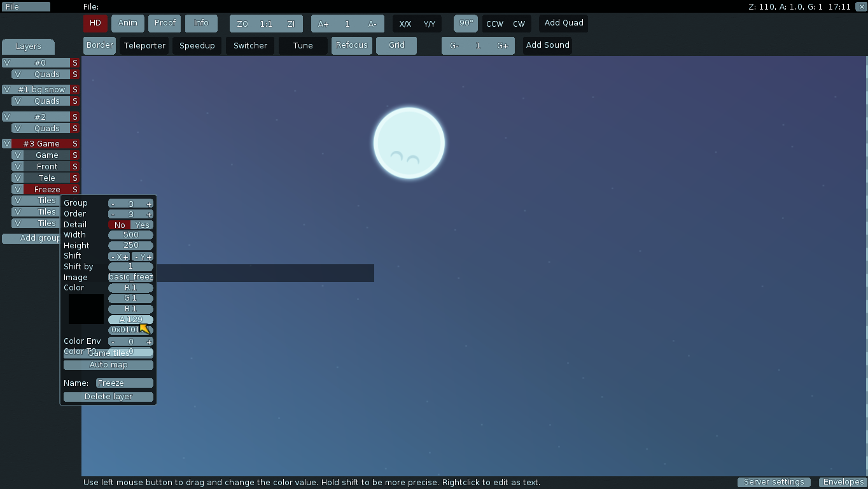Speed up animation with A+
The image size is (868, 489).
click(x=323, y=24)
